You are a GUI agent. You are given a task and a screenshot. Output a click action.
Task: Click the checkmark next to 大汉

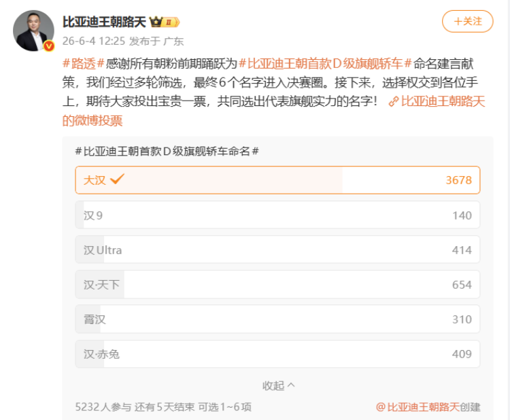click(x=117, y=179)
